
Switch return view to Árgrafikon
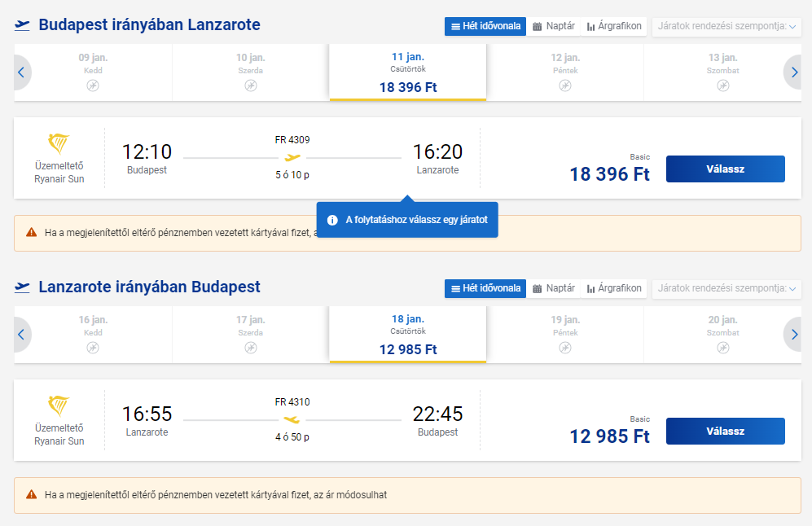coord(614,288)
